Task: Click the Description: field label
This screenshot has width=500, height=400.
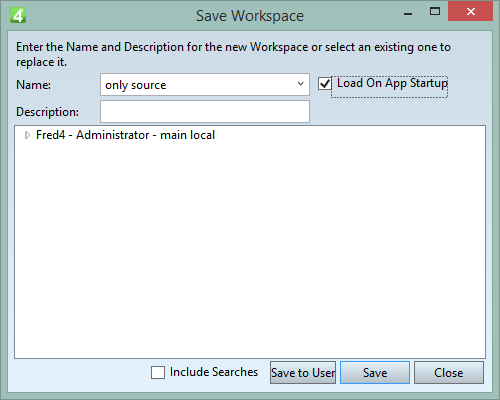Action: click(x=47, y=112)
